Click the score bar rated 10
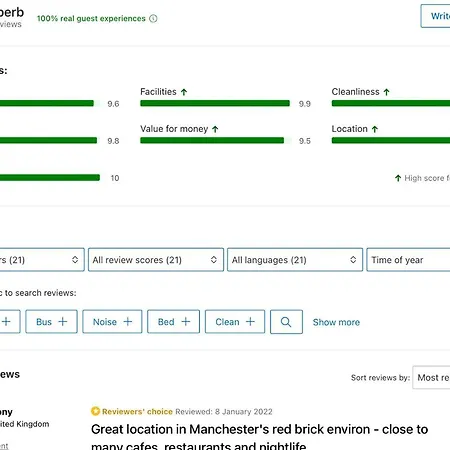This screenshot has width=450, height=450. pyautogui.click(x=50, y=178)
